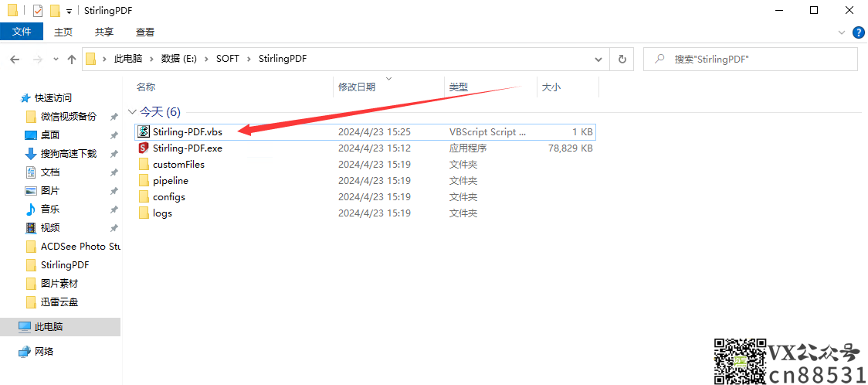Open the customFiles folder
The height and width of the screenshot is (385, 868).
[178, 165]
